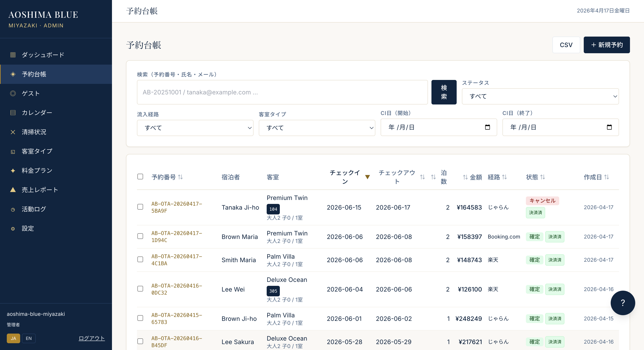Sort by チェックアウト column arrows
This screenshot has width=644, height=350.
[x=422, y=177]
